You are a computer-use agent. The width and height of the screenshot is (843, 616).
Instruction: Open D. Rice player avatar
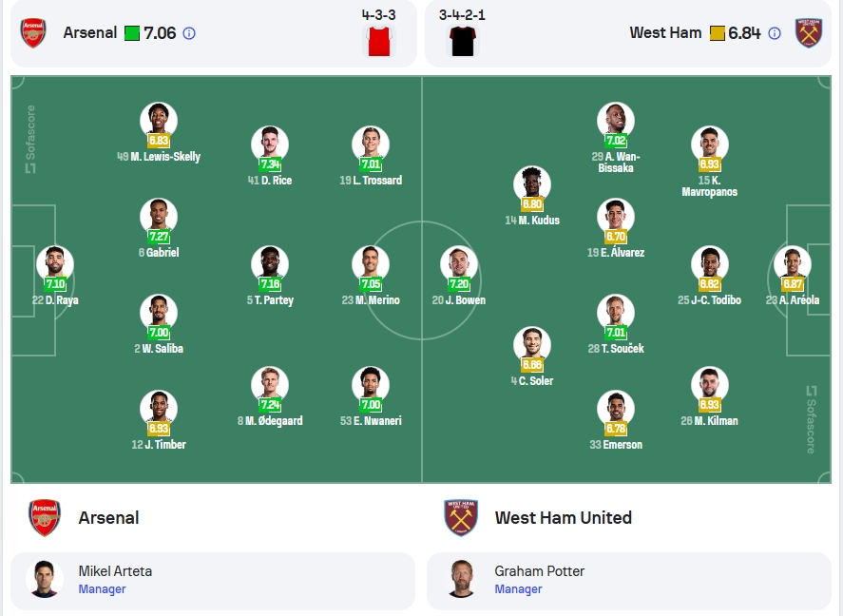coord(270,144)
